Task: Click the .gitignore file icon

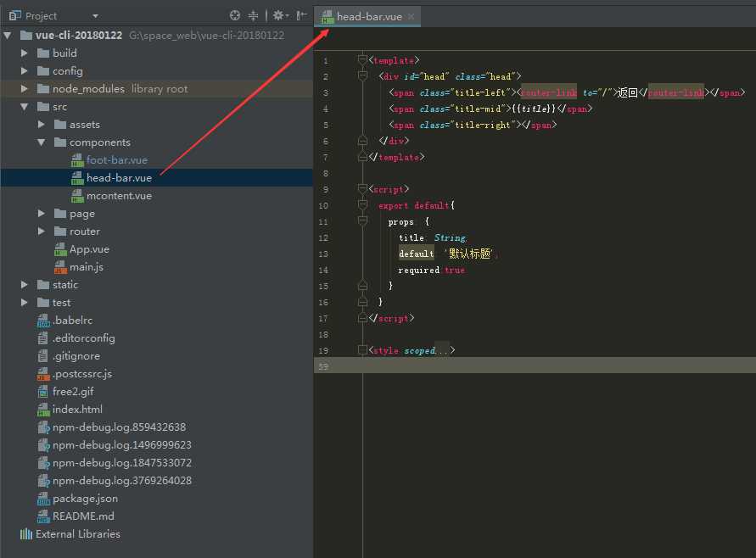Action: (x=43, y=356)
